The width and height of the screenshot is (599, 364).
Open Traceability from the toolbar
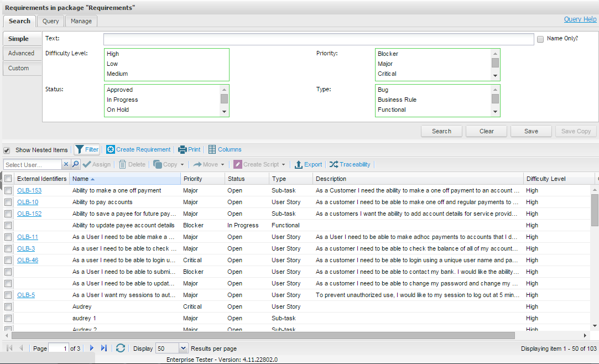coord(334,164)
